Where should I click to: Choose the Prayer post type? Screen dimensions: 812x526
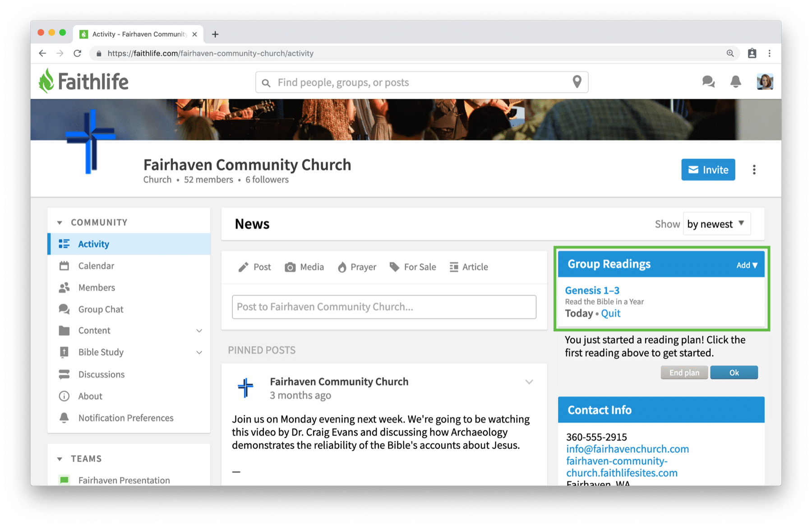(x=357, y=267)
